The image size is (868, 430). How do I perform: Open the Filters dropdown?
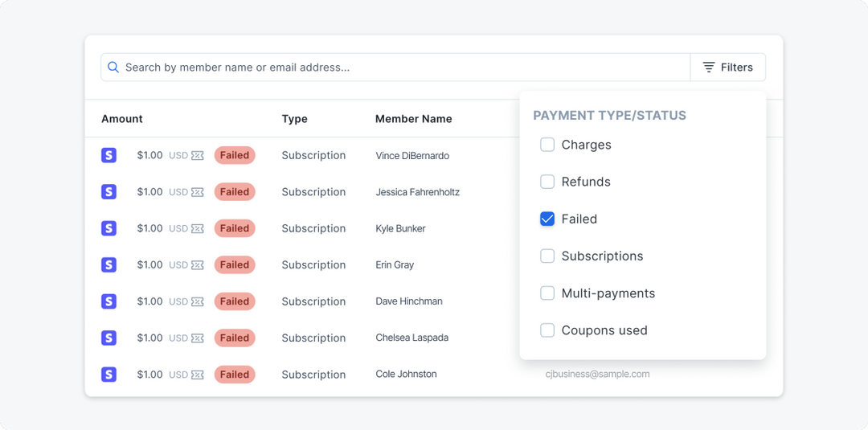(x=727, y=68)
